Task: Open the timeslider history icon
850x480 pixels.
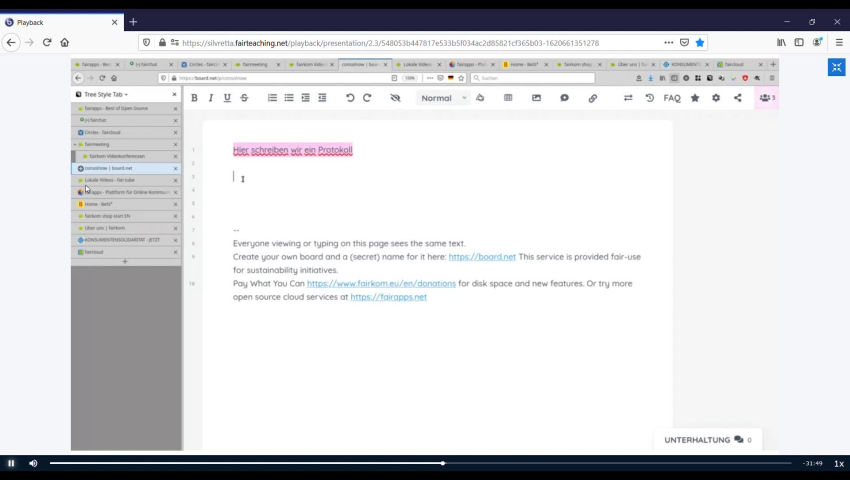Action: [649, 98]
